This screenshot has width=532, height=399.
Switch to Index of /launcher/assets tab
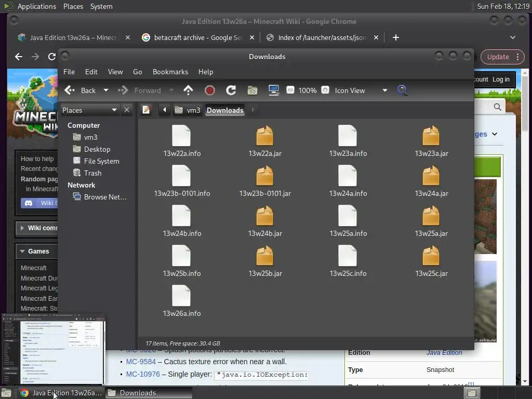[x=322, y=37]
